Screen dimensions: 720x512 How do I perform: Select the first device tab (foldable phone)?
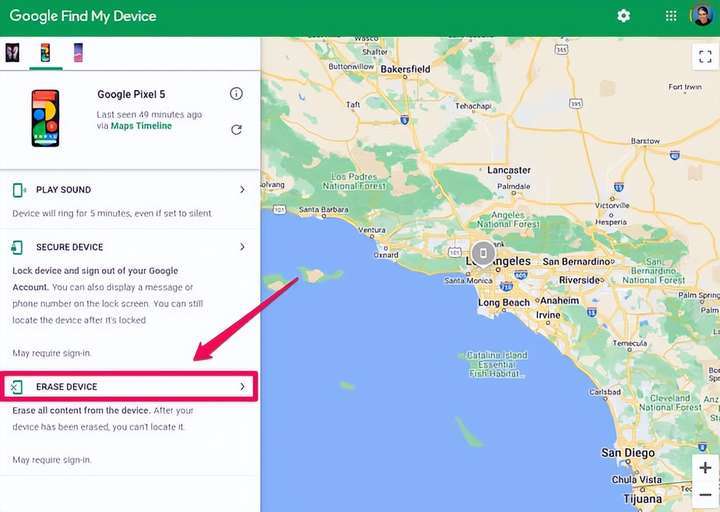[12, 52]
